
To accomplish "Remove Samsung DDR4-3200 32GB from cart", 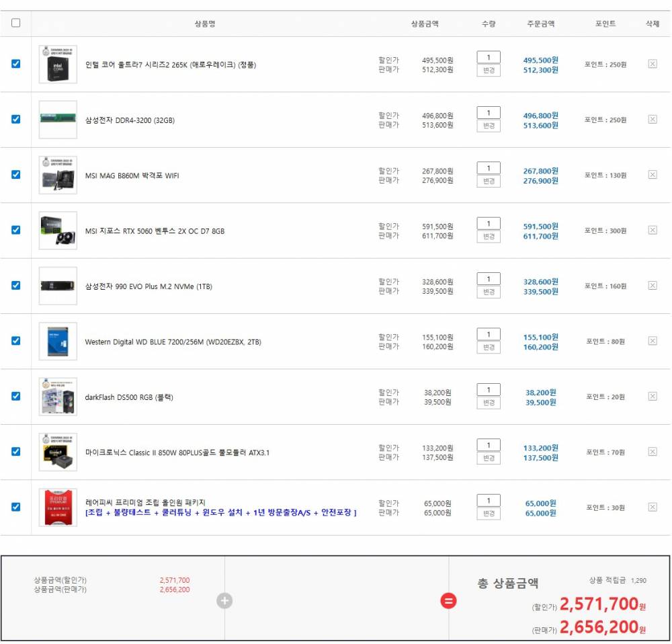I will pos(652,119).
